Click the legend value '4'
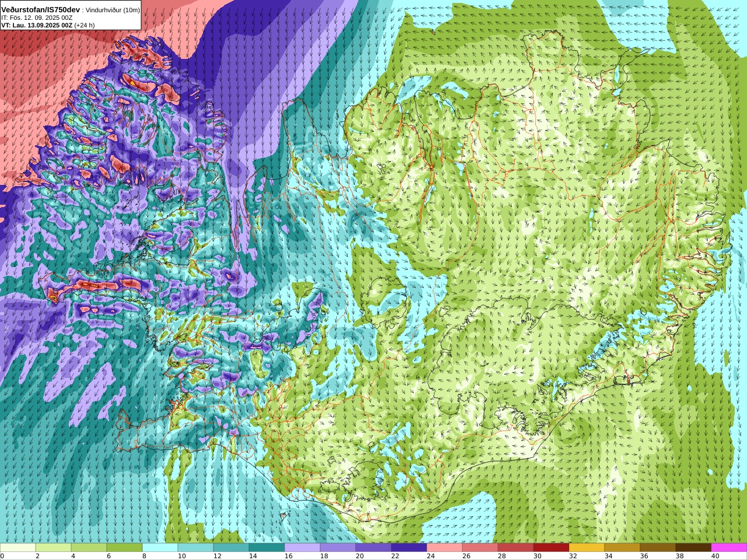 (x=73, y=556)
